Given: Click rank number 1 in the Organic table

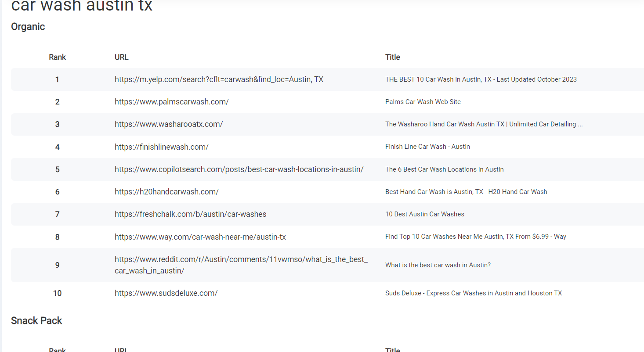Looking at the screenshot, I should pos(58,79).
